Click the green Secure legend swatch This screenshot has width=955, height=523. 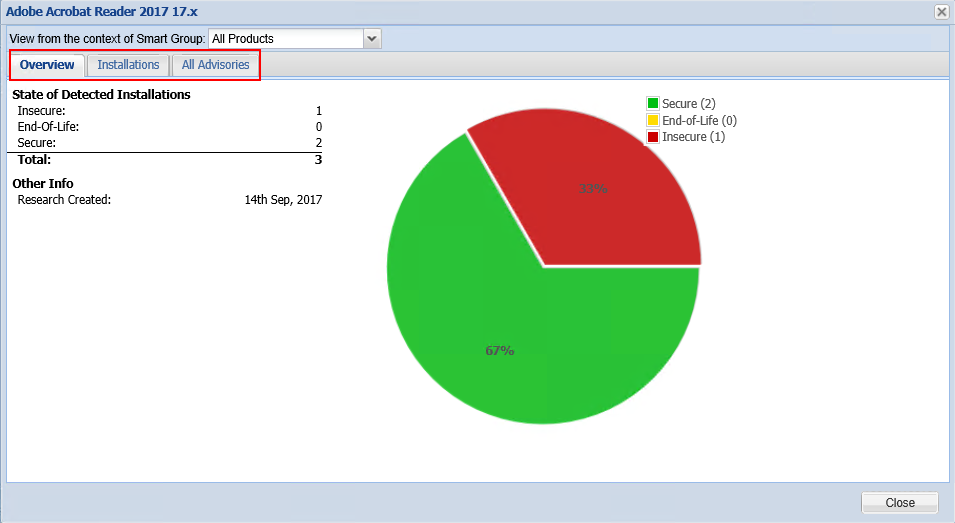653,104
